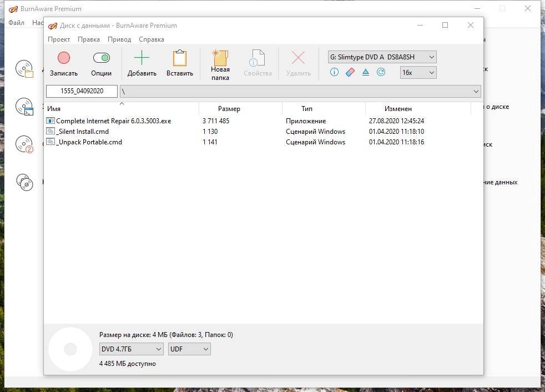Click the copy disc double-disc icon
Screen dimensions: 545x392
(24, 182)
